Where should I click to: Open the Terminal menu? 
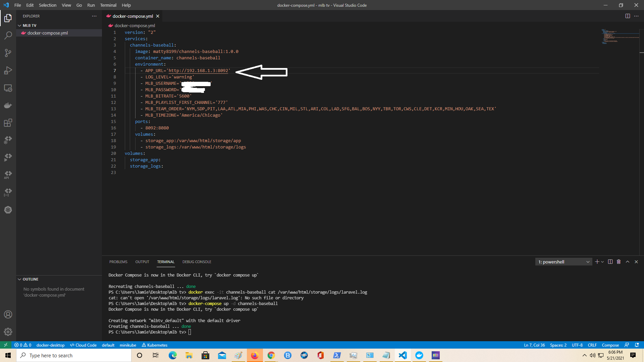(108, 5)
